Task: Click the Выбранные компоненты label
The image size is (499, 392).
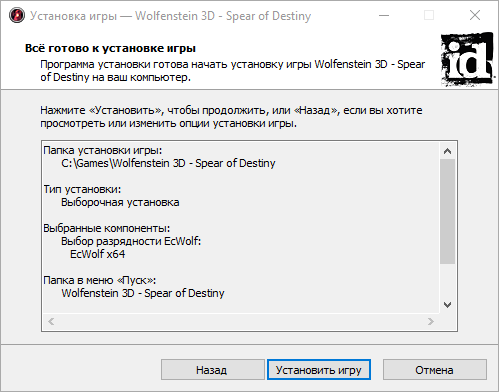Action: coord(107,228)
